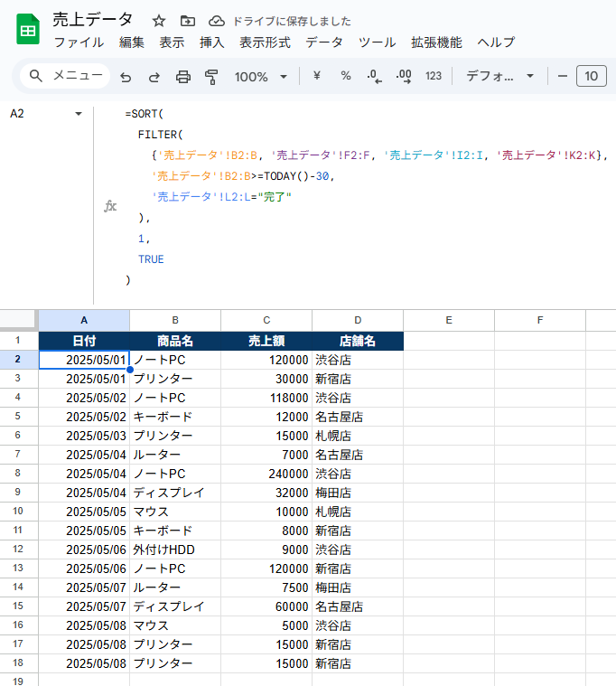Open the 100% zoom dropdown

(261, 77)
